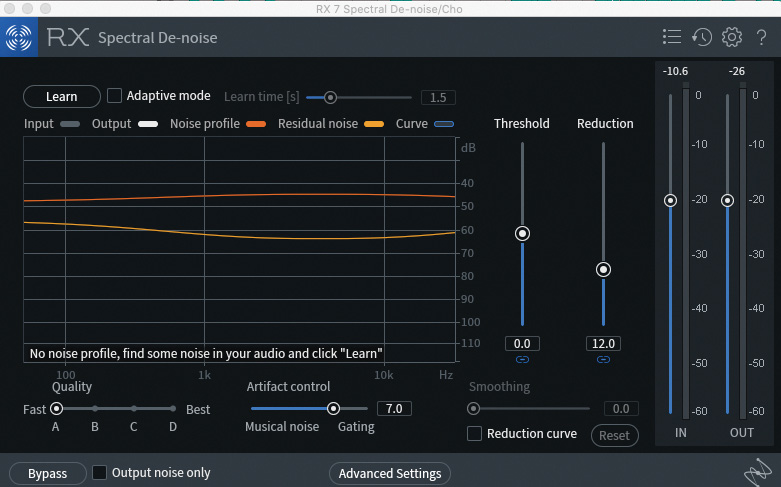Click the iZotope logo in bottom corner
The height and width of the screenshot is (487, 781).
pyautogui.click(x=758, y=473)
